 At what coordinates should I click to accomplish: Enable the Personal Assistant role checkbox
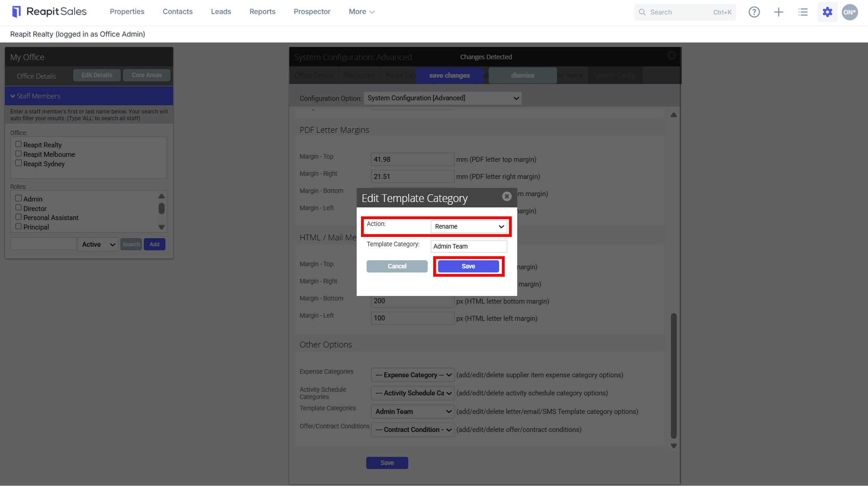point(18,217)
